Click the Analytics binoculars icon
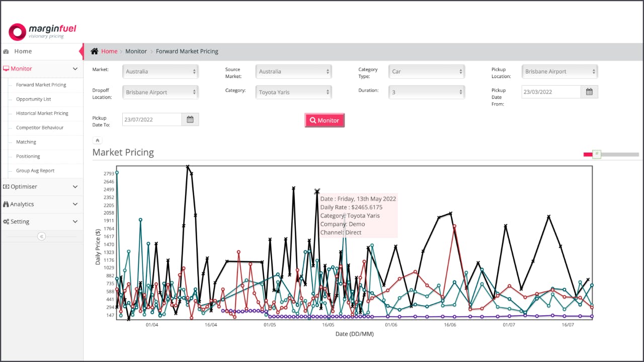 (6, 204)
